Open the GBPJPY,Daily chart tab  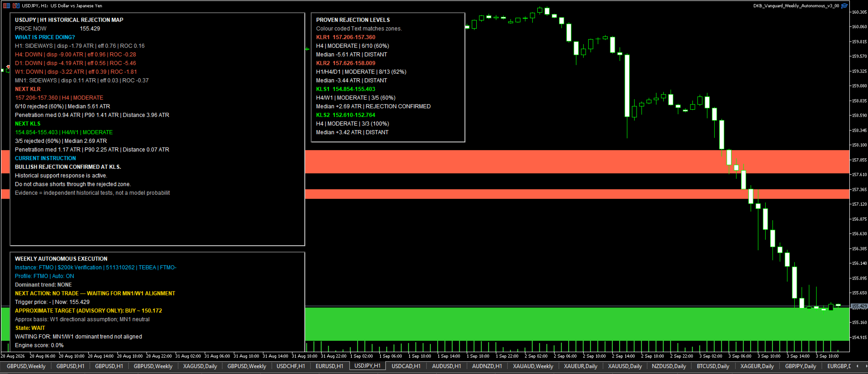click(x=801, y=366)
